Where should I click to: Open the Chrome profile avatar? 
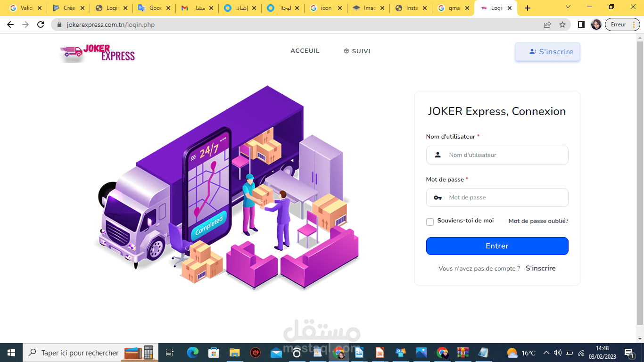point(596,25)
